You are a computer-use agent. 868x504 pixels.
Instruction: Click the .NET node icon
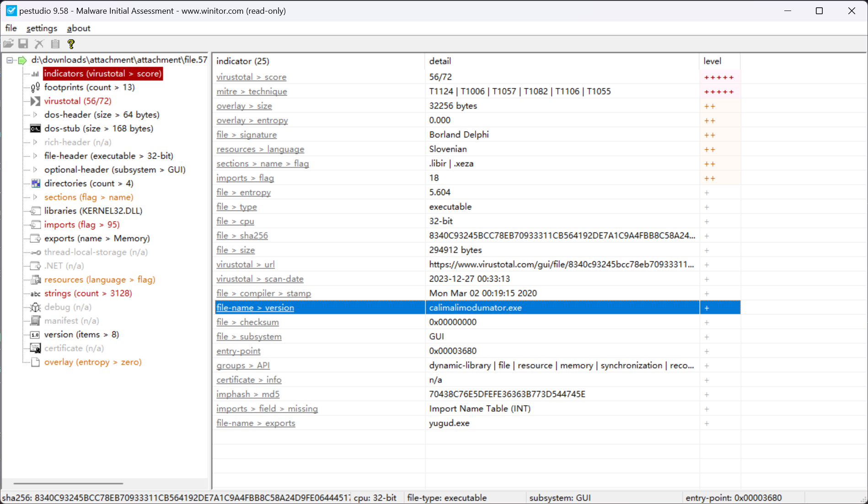[35, 266]
